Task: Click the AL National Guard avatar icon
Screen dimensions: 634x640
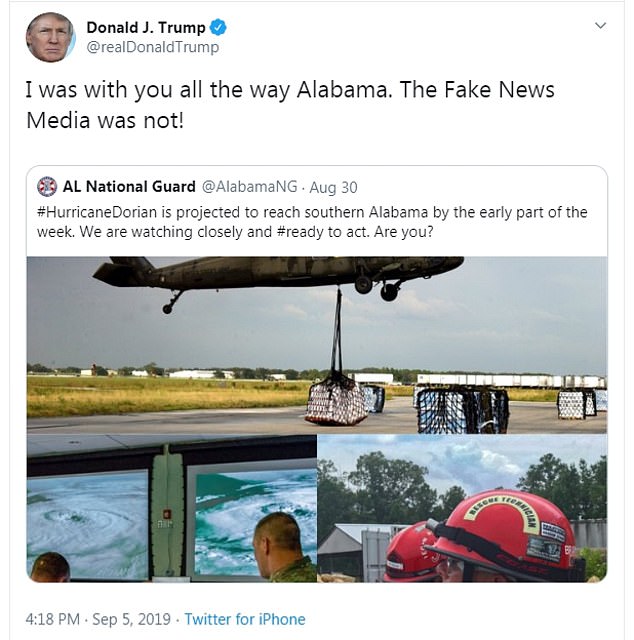Action: pos(47,187)
